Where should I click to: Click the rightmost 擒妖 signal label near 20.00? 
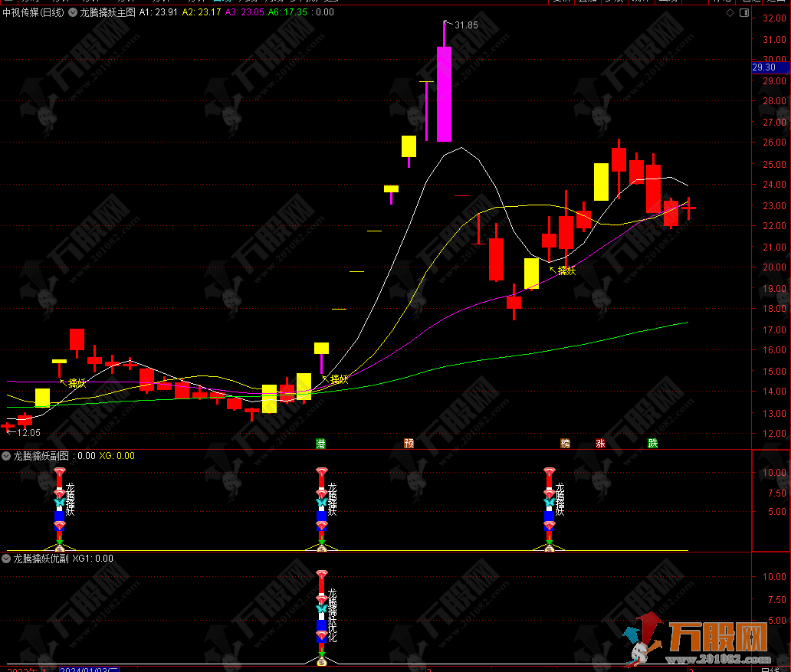point(566,271)
